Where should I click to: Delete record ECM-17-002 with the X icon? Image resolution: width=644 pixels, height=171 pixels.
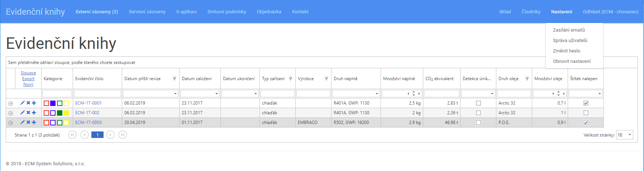[x=28, y=112]
